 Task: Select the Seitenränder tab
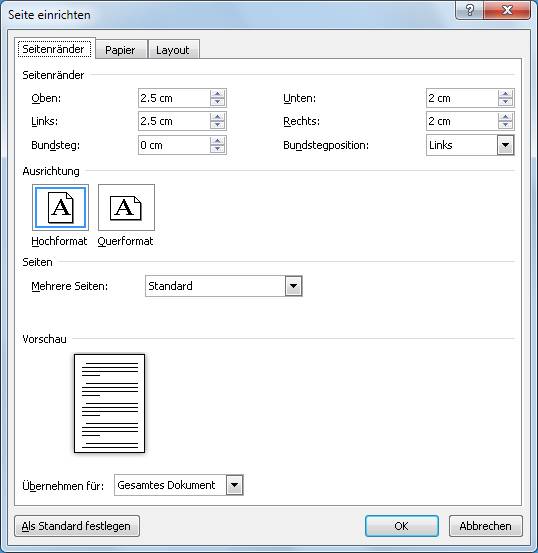54,49
